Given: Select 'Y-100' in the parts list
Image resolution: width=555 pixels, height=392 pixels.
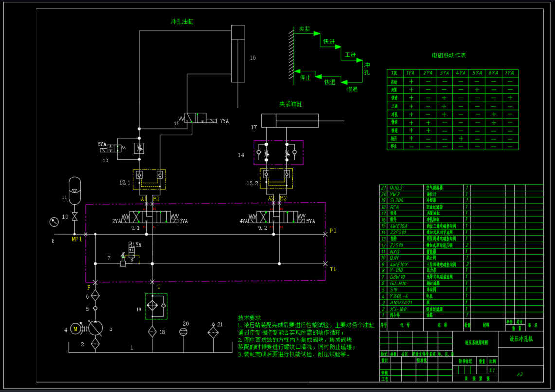Looking at the screenshot, I should click(x=396, y=270).
